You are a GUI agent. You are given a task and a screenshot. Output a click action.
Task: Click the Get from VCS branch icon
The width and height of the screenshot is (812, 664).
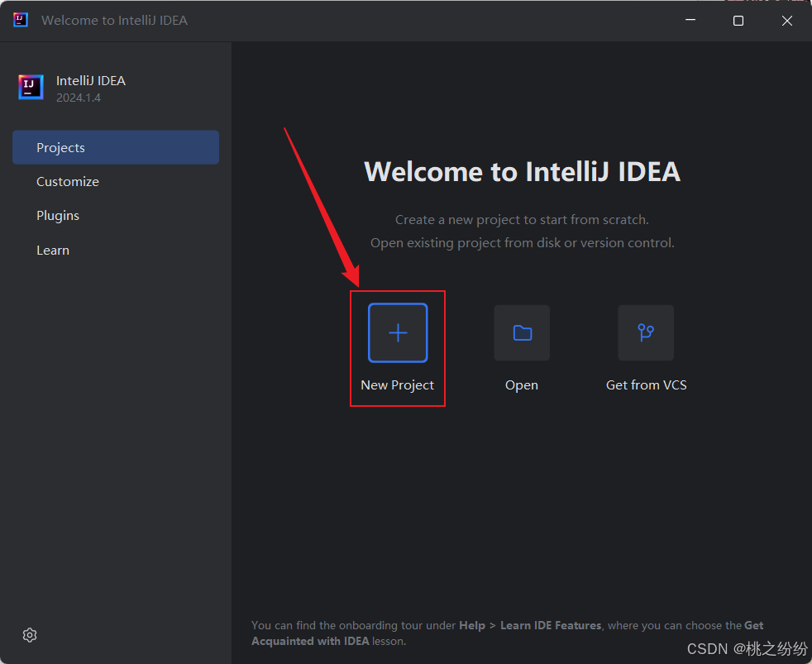[x=646, y=332]
